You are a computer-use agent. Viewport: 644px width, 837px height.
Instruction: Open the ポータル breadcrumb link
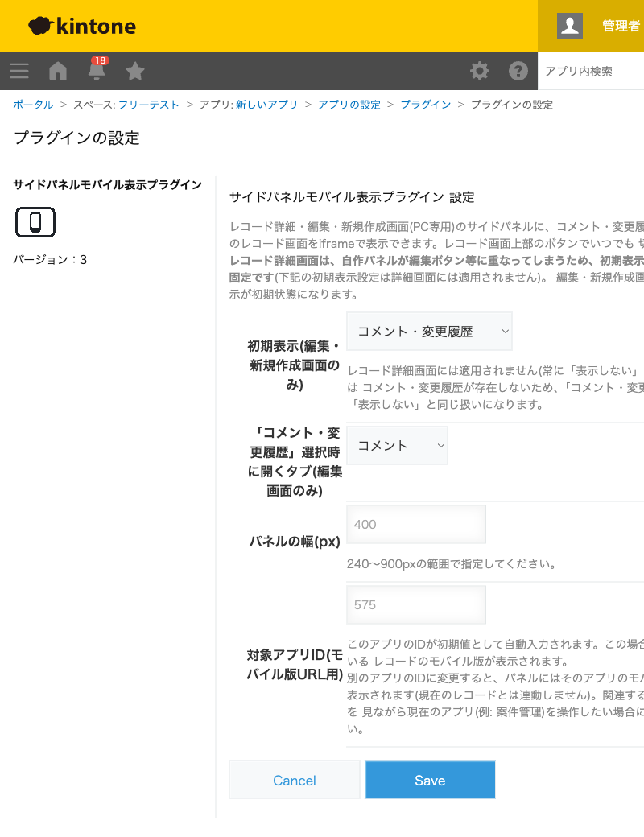(33, 105)
